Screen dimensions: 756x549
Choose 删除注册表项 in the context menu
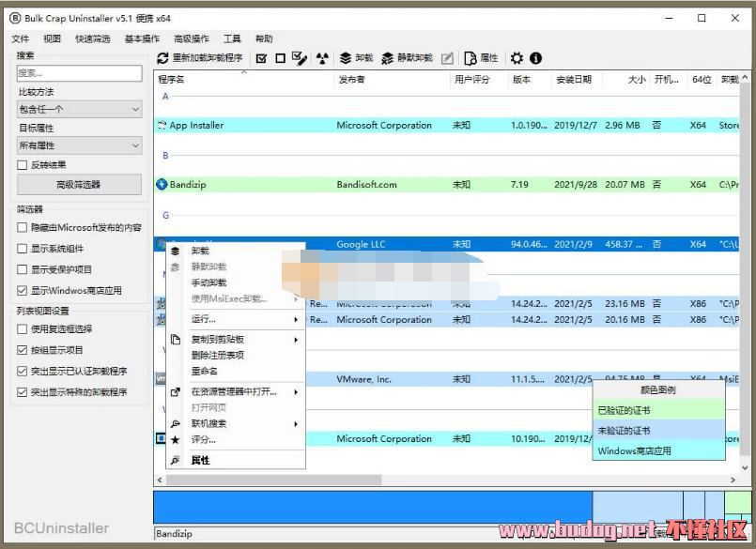(x=218, y=356)
